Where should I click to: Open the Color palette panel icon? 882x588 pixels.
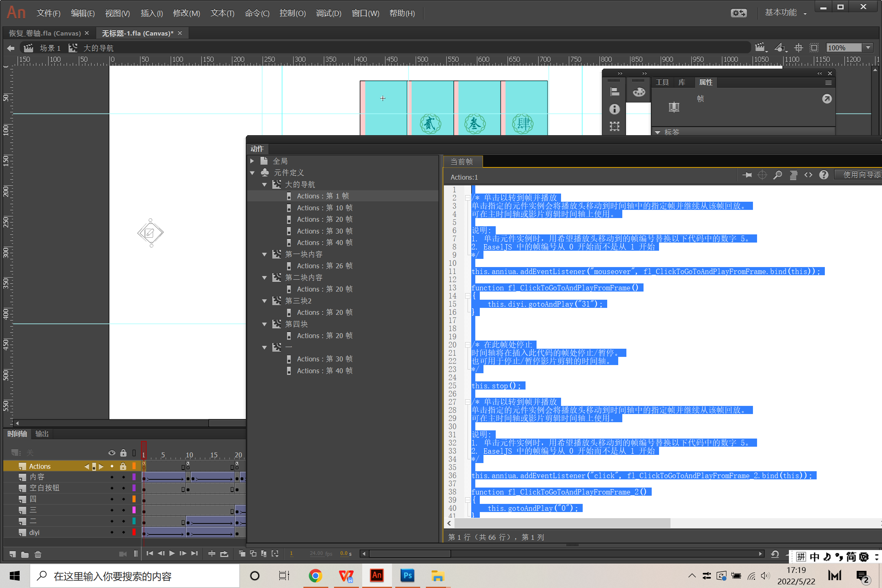point(639,92)
